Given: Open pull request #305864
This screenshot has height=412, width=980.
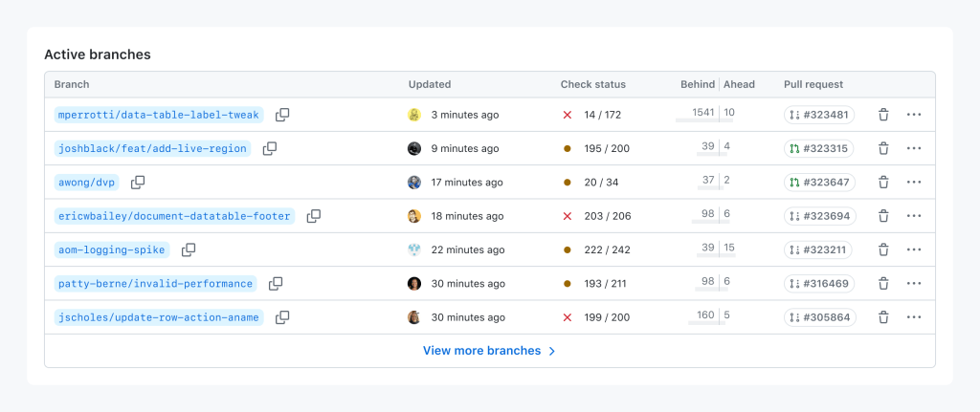Looking at the screenshot, I should 818,317.
